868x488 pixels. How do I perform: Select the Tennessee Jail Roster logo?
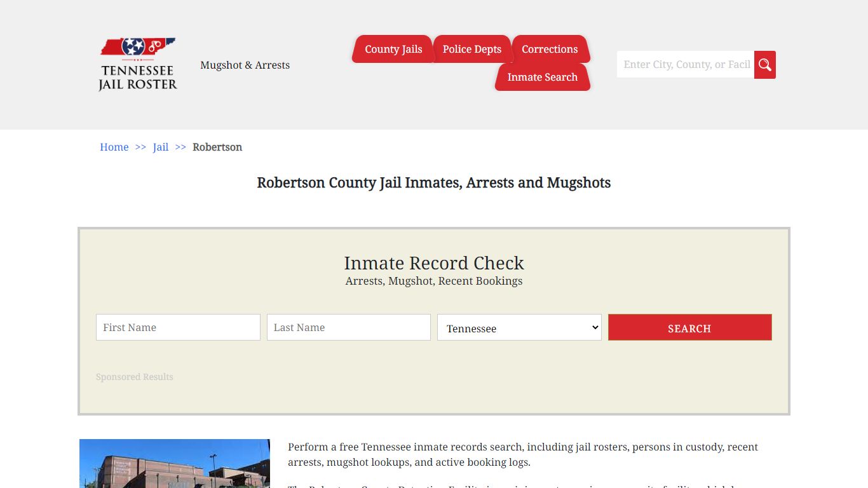click(137, 64)
